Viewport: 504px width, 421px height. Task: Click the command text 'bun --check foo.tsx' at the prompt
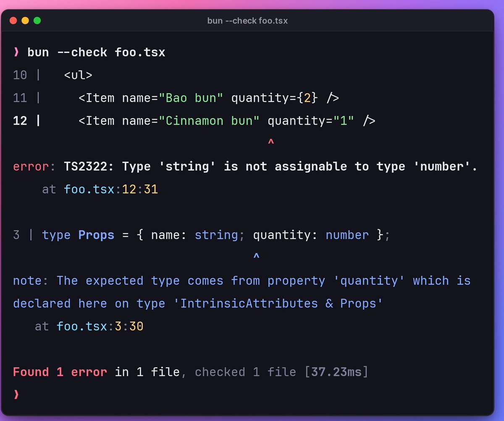pos(96,52)
